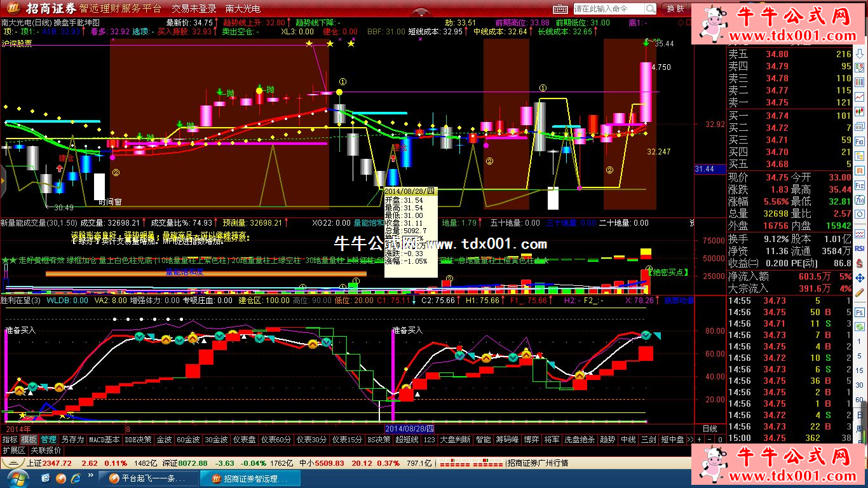868x488 pixels.
Task: Switch to the 仪表盘 template
Action: pyautogui.click(x=244, y=439)
